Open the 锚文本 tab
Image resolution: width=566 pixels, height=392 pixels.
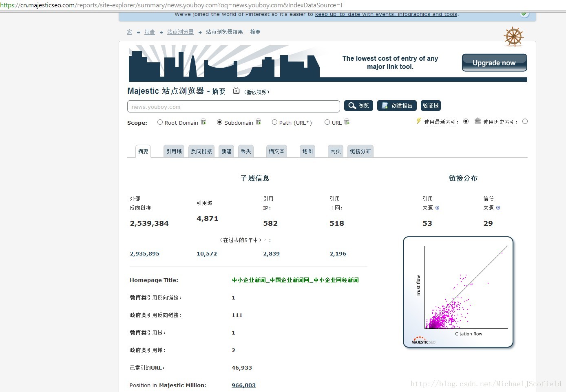(276, 151)
